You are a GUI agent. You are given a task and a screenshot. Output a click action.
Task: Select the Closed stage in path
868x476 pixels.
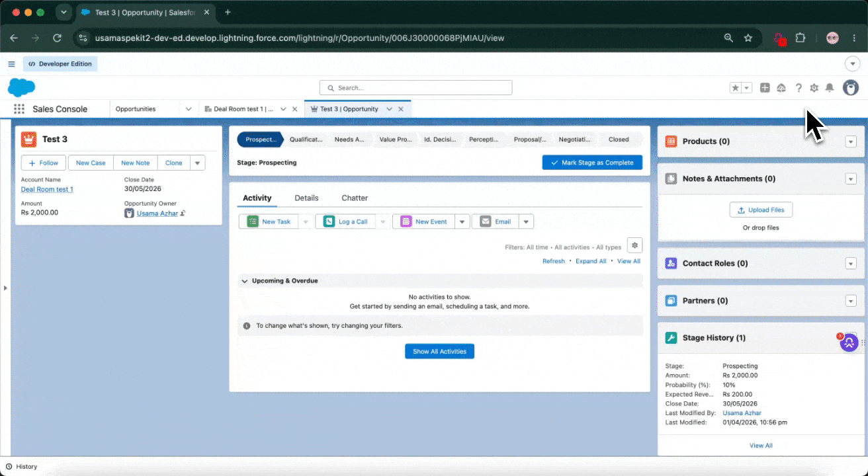[619, 139]
